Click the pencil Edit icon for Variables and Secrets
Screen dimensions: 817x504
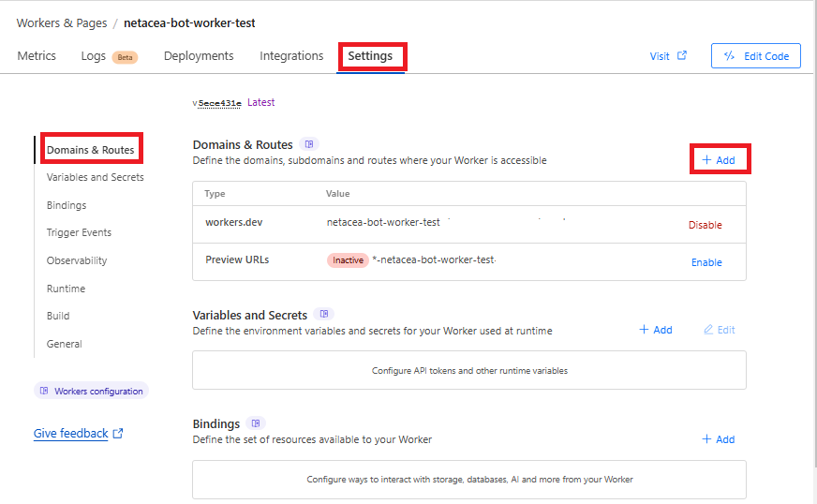(x=708, y=330)
